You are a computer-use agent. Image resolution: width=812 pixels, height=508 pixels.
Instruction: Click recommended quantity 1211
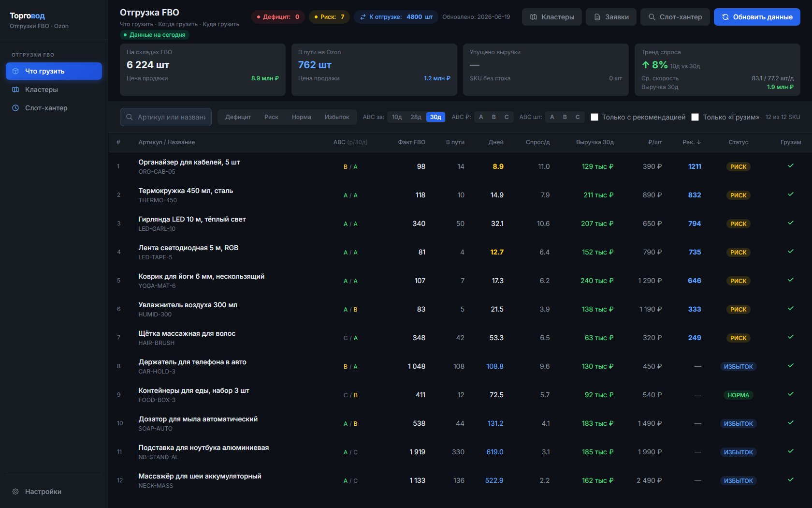[x=695, y=166]
